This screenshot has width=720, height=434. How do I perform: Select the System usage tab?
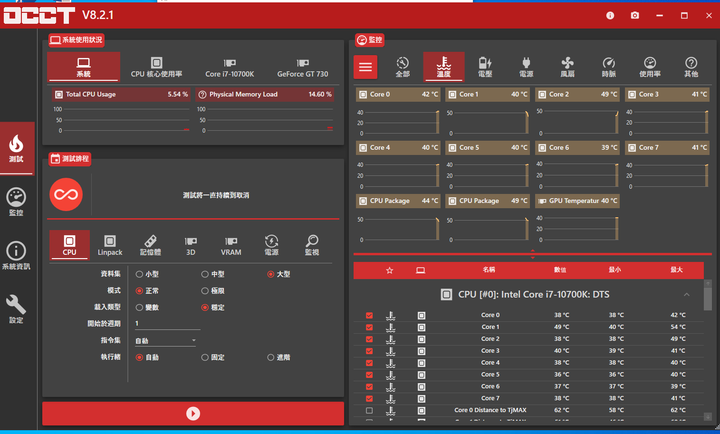[84, 67]
